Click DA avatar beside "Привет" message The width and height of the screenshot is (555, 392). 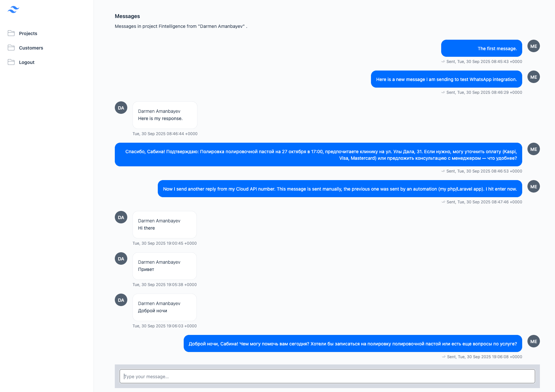tap(121, 259)
